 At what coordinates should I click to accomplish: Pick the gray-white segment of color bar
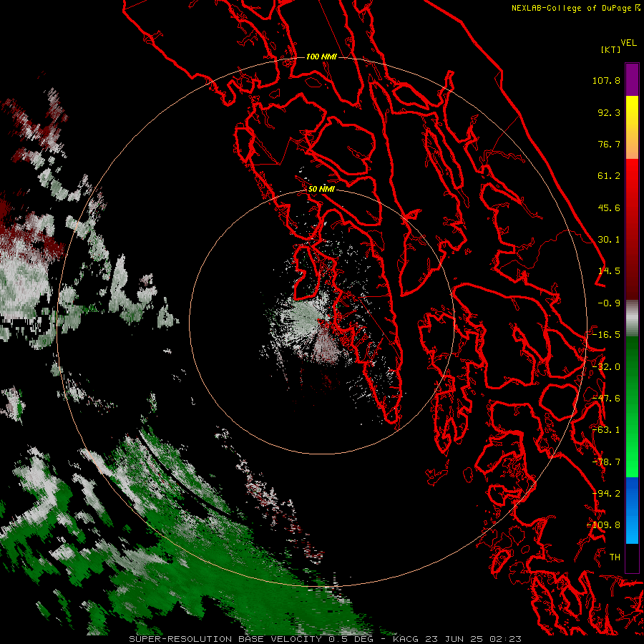(x=632, y=318)
